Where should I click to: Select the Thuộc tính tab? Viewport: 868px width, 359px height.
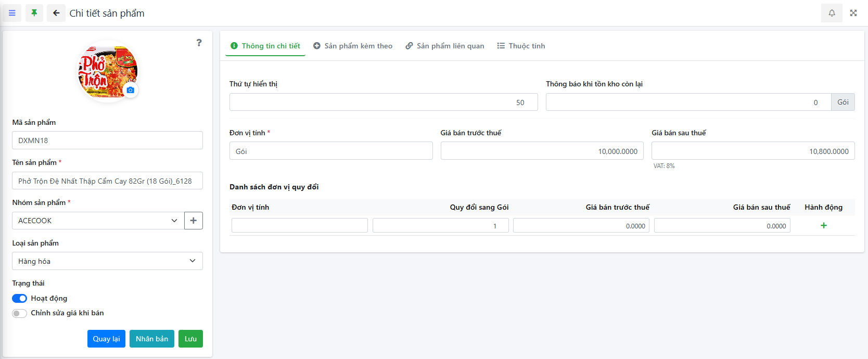point(521,46)
